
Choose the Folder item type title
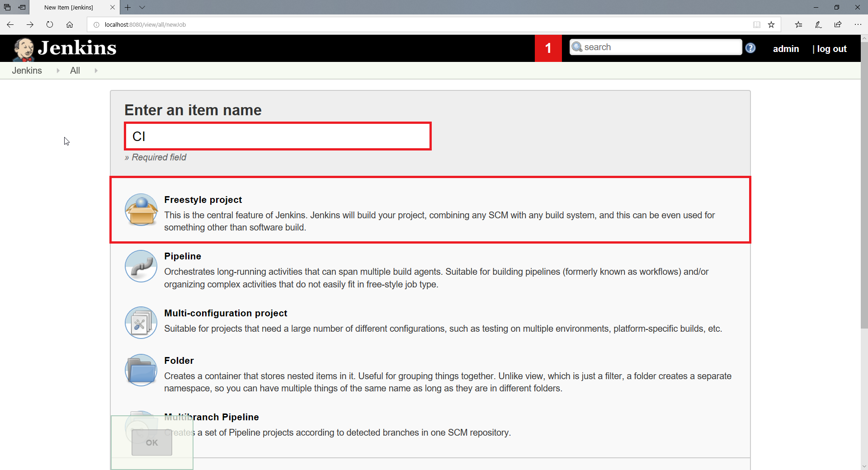(179, 361)
